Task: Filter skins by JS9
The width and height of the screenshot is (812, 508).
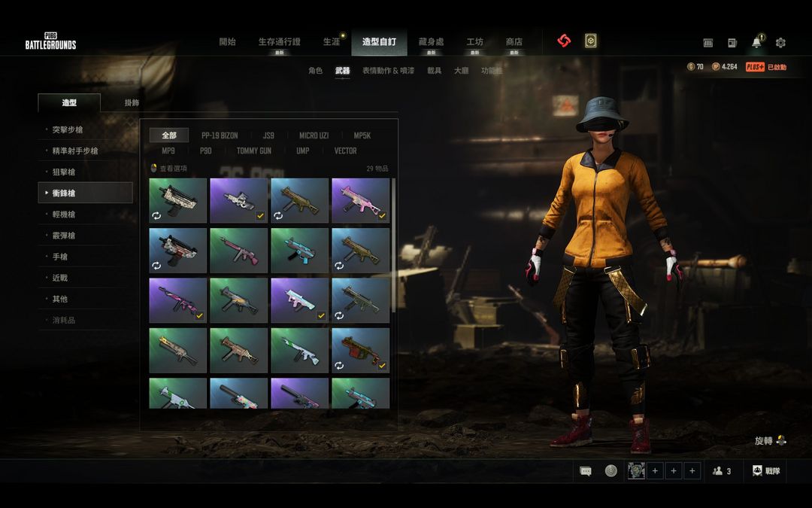Action: [x=268, y=135]
